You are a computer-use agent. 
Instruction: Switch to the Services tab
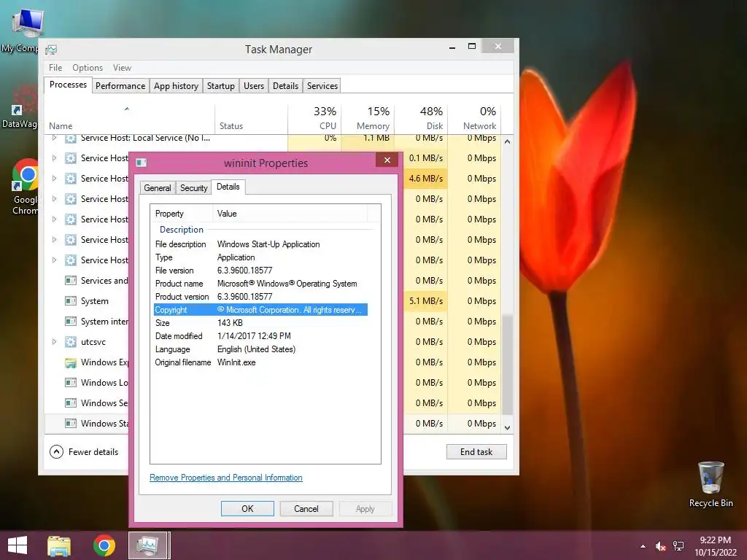click(x=322, y=86)
